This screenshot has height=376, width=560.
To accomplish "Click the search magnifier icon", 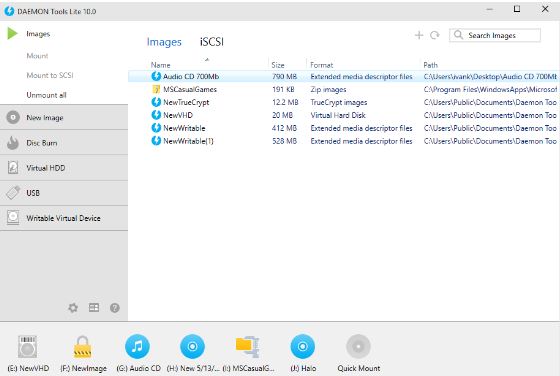I will pos(458,35).
